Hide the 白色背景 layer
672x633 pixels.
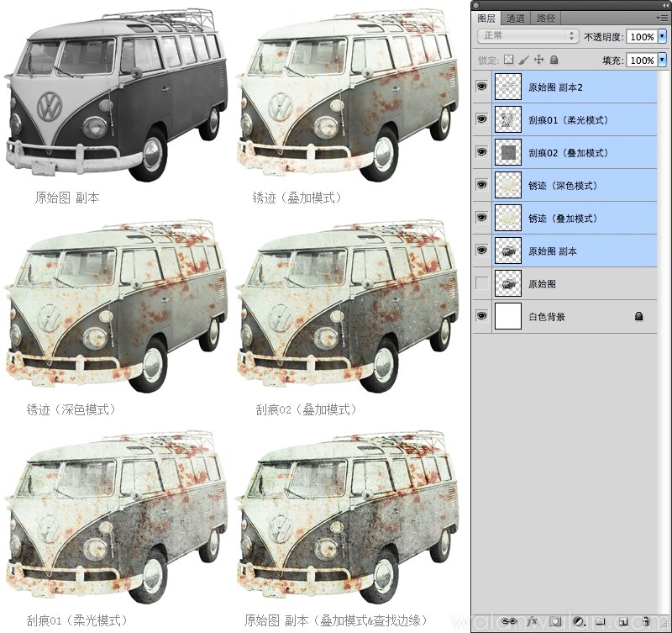(x=481, y=316)
